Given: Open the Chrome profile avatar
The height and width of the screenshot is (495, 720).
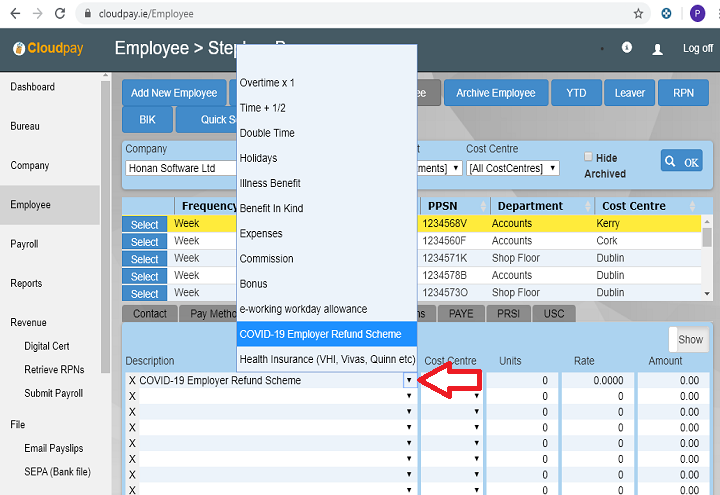Looking at the screenshot, I should pyautogui.click(x=697, y=14).
